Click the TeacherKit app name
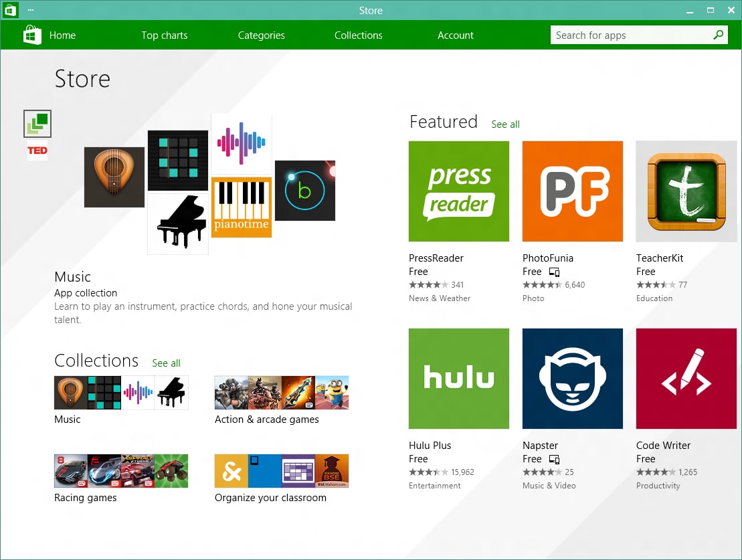 (x=660, y=258)
